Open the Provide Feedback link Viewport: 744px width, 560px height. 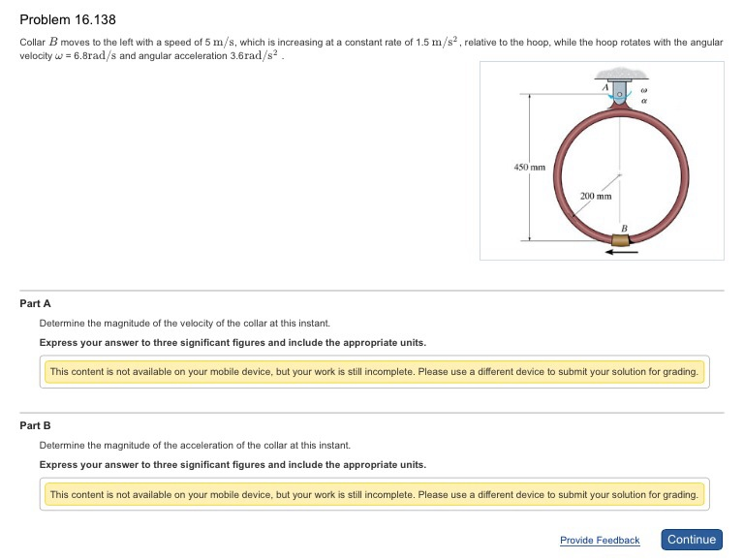(x=600, y=541)
